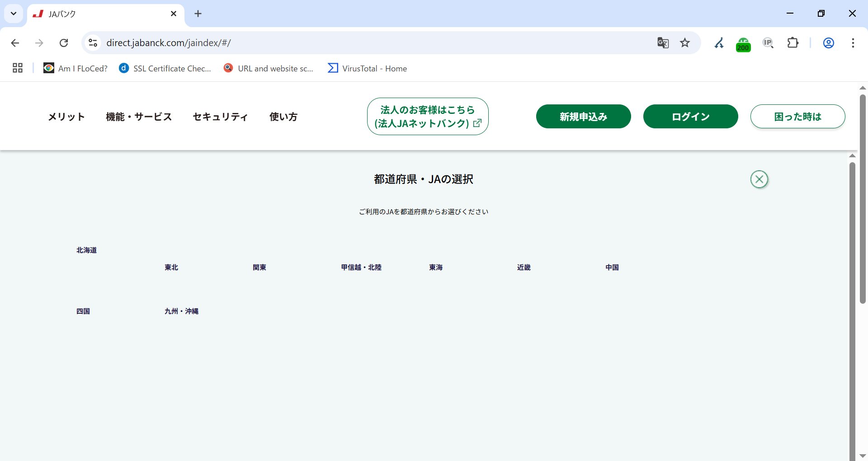Select the 関東 region
This screenshot has height=461, width=868.
pyautogui.click(x=259, y=268)
